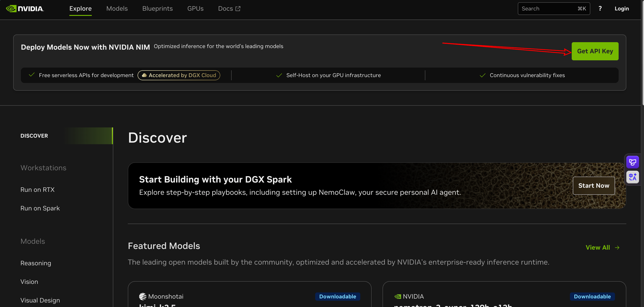The width and height of the screenshot is (644, 307).
Task: Click the leading open models description text
Action: click(339, 262)
